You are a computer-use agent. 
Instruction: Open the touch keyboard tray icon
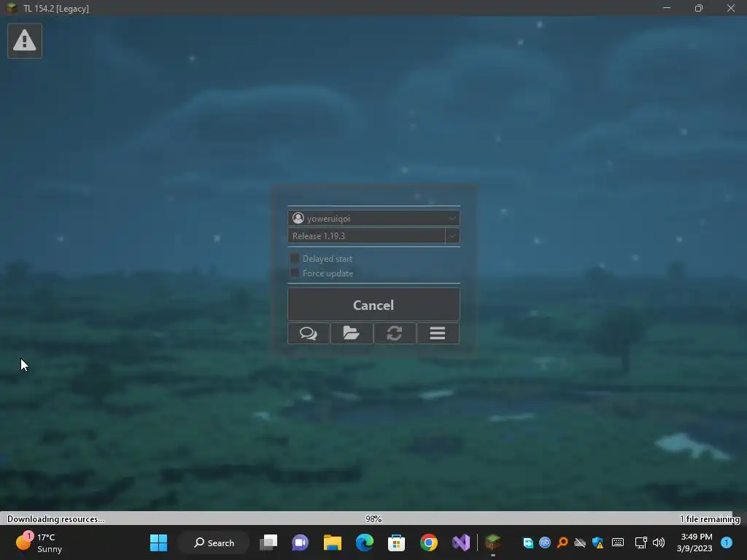click(618, 542)
